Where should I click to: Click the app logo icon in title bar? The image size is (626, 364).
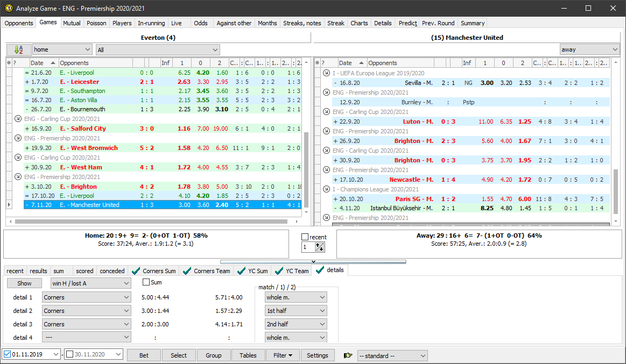tap(9, 8)
